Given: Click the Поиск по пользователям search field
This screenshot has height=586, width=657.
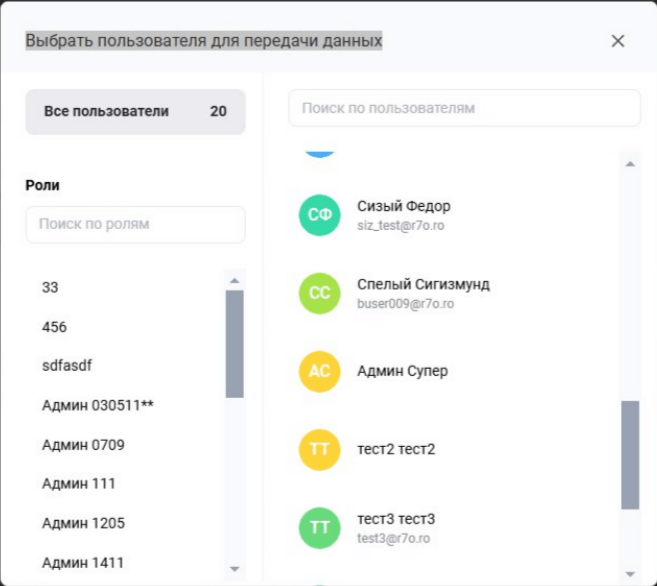Looking at the screenshot, I should (x=464, y=108).
